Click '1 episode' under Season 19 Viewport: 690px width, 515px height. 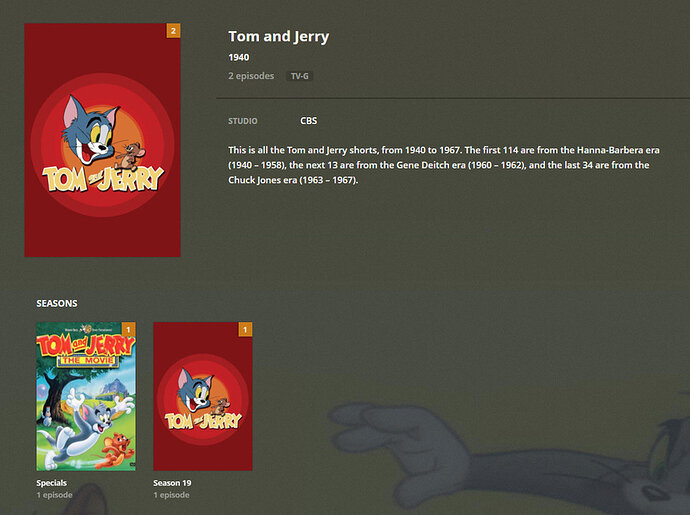tap(171, 495)
